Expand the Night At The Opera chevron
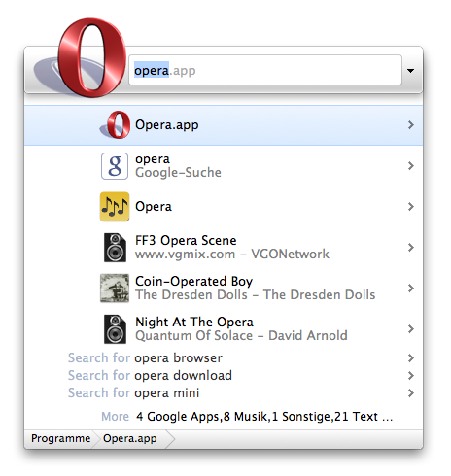This screenshot has height=476, width=451. pos(411,329)
